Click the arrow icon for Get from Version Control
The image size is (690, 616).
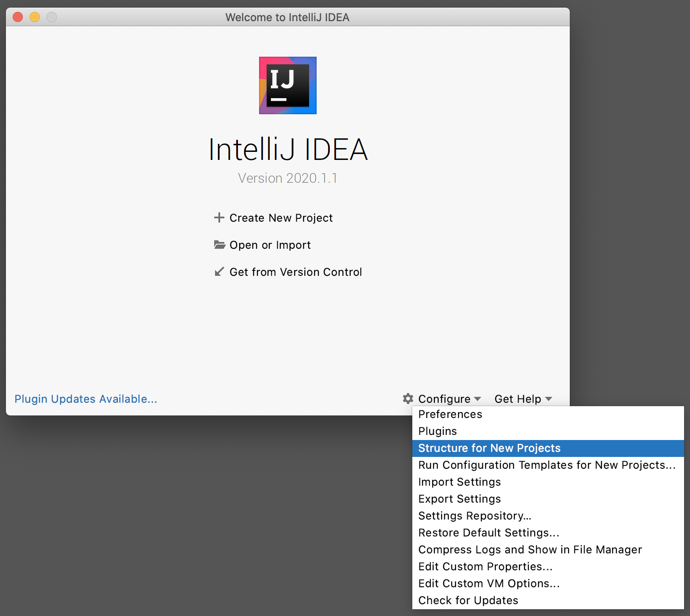[219, 272]
